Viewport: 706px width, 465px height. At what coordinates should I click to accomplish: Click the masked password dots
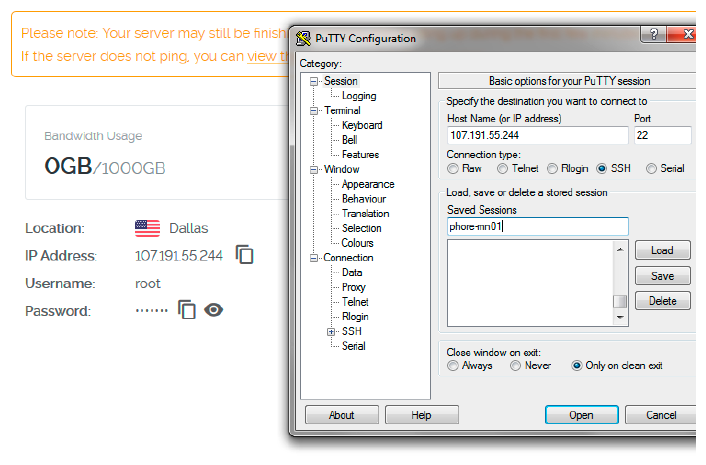[x=152, y=310]
